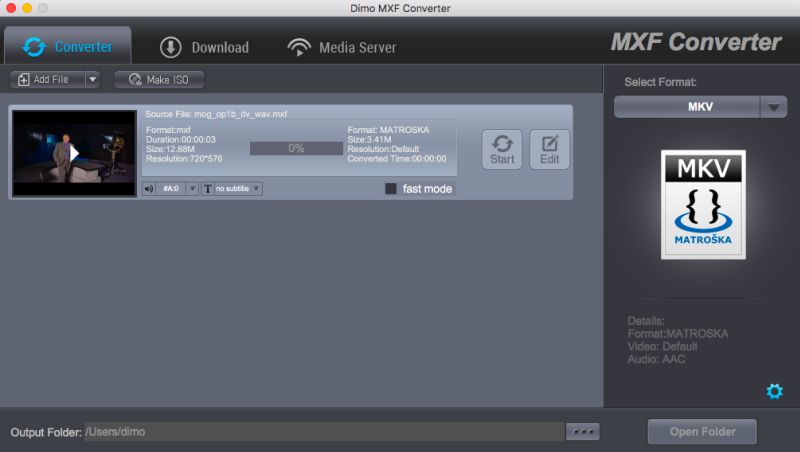Open the no subtitle dropdown

point(238,189)
